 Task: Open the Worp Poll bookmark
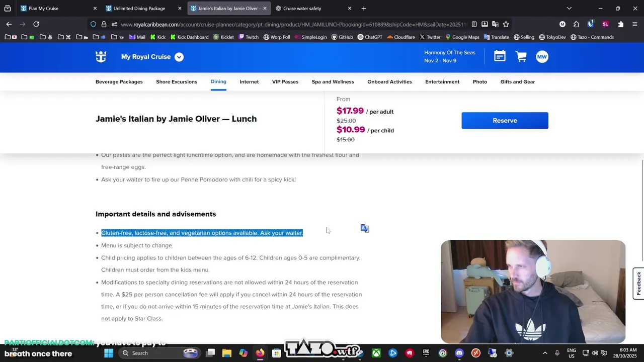pos(276,37)
